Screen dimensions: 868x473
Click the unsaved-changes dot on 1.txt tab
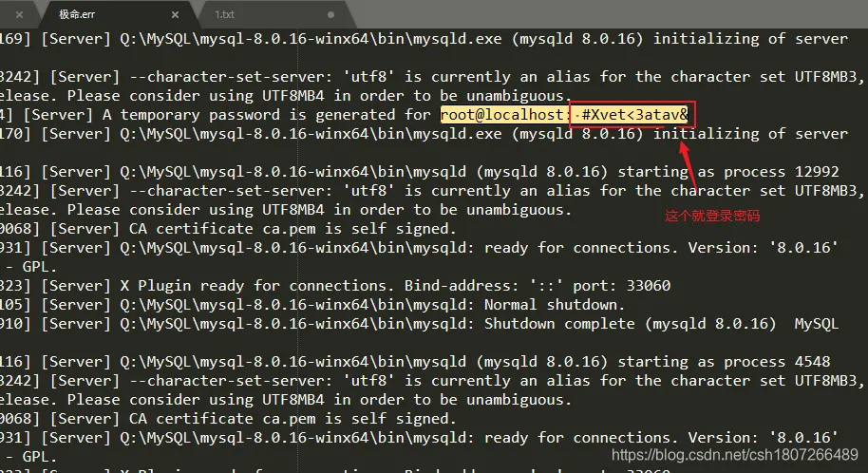pos(330,15)
